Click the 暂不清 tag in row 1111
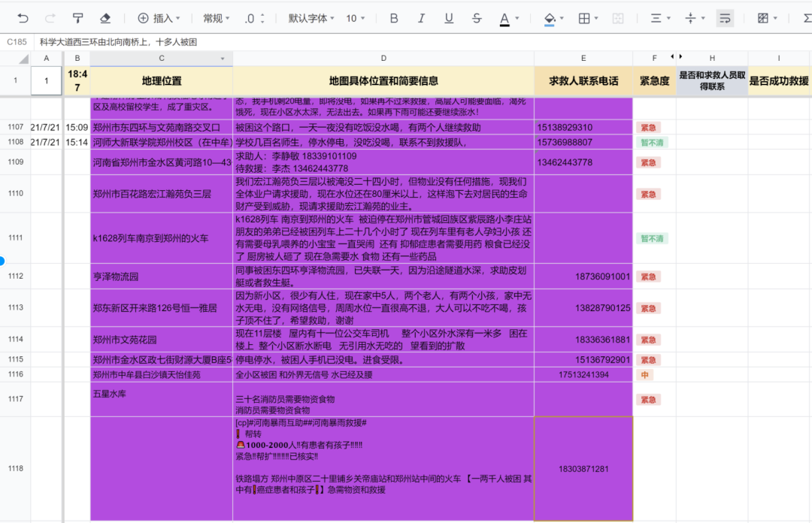The height and width of the screenshot is (523, 812). [652, 238]
